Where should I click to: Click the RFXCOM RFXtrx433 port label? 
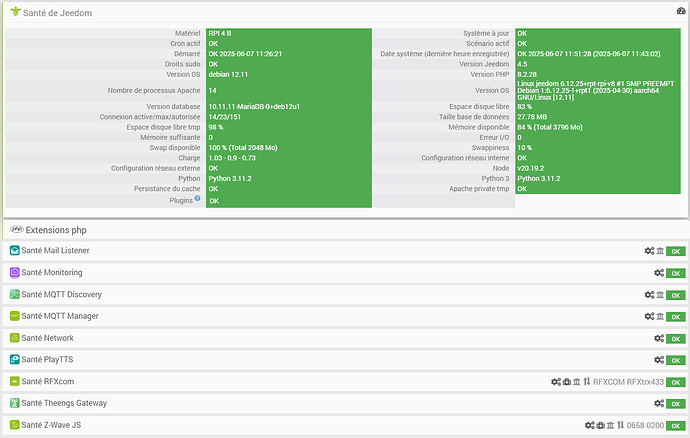628,382
